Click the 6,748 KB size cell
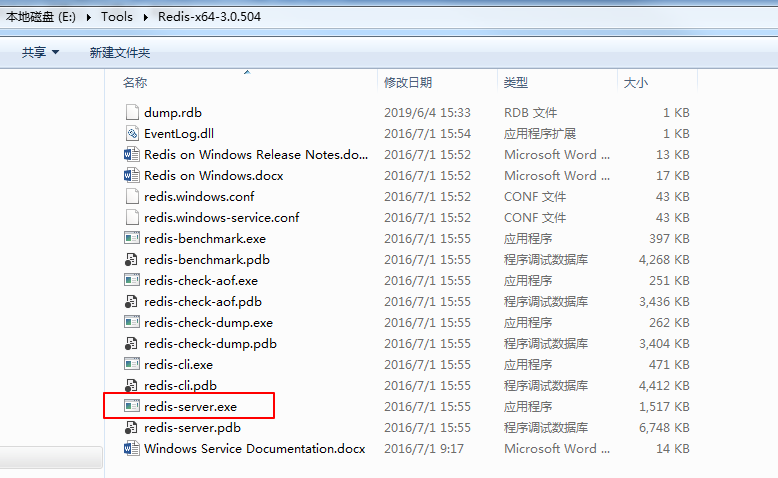Viewport: 778px width, 478px height. [x=664, y=427]
